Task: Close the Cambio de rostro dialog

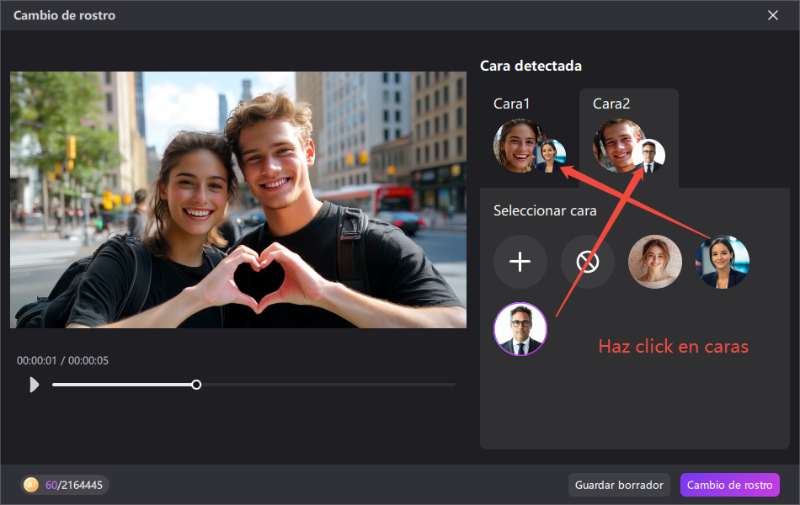Action: coord(772,15)
